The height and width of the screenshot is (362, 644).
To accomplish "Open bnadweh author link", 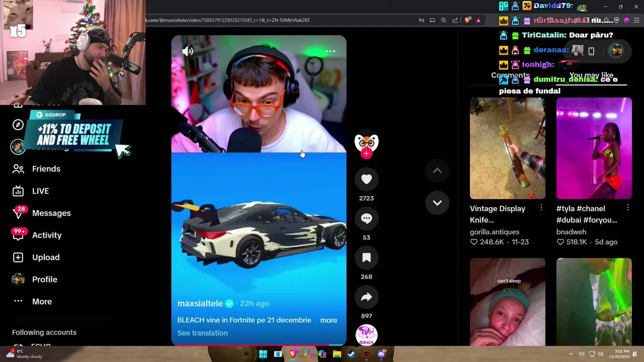I will tap(571, 232).
